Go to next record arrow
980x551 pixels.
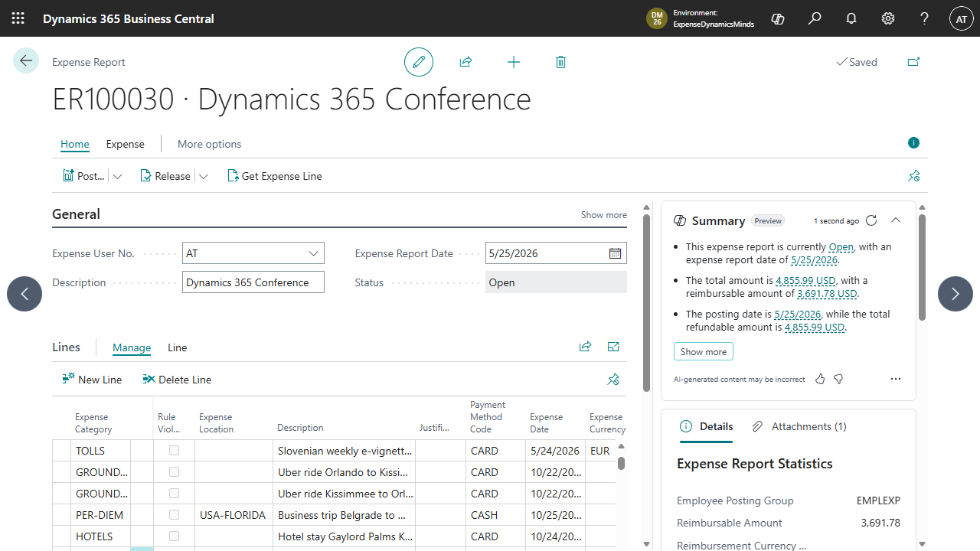click(955, 294)
